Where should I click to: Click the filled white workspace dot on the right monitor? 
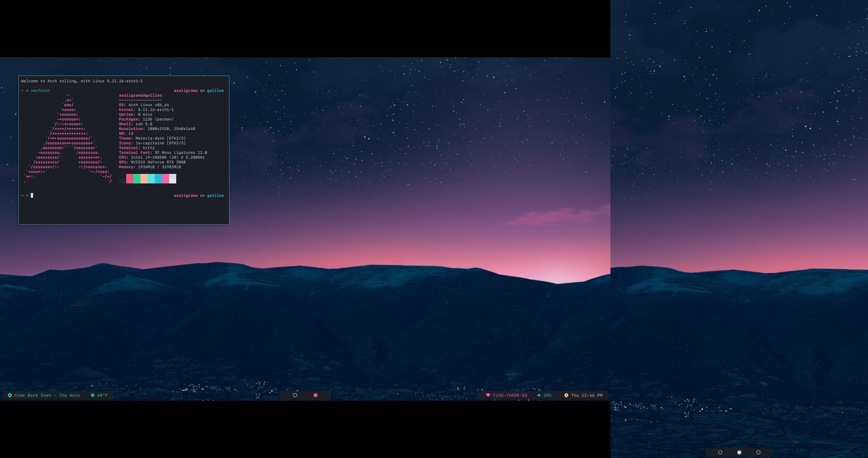739,453
